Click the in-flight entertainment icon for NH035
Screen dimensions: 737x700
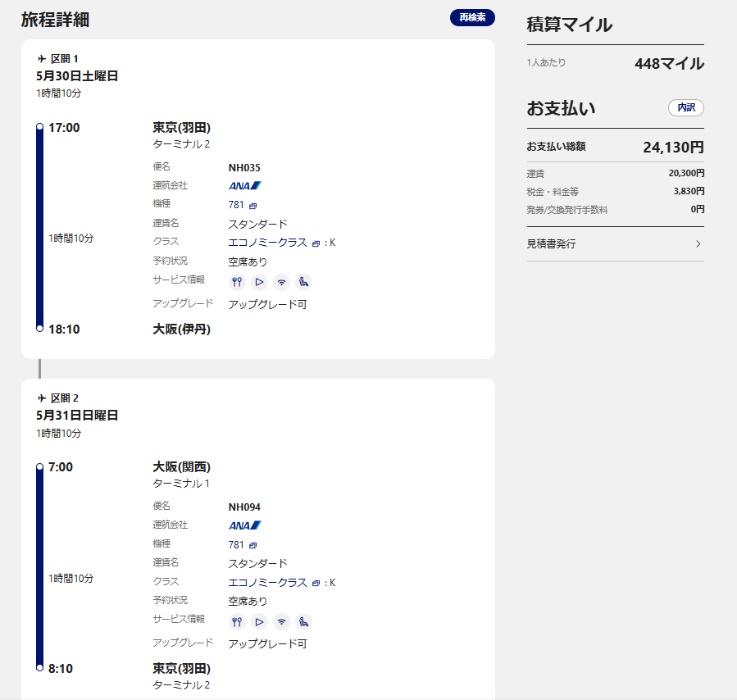[x=259, y=282]
